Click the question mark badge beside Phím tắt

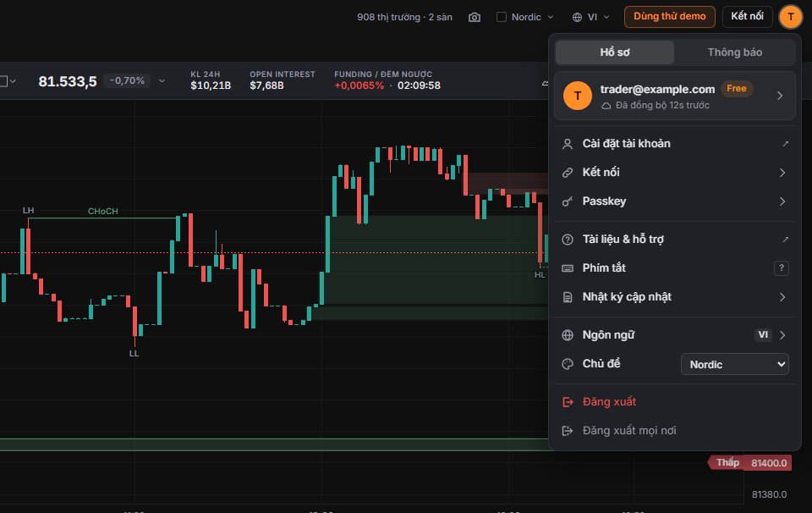click(x=781, y=268)
